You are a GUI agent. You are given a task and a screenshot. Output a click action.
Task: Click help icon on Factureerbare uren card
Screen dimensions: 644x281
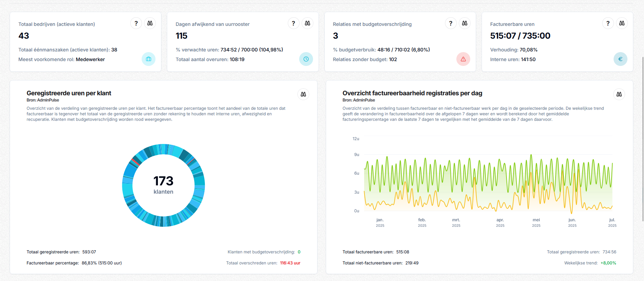(x=608, y=23)
